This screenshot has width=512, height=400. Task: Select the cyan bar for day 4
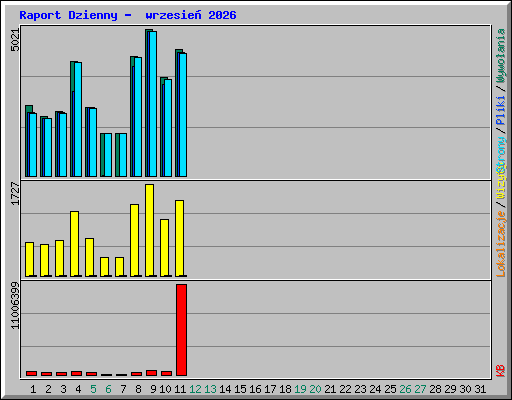tap(78, 119)
